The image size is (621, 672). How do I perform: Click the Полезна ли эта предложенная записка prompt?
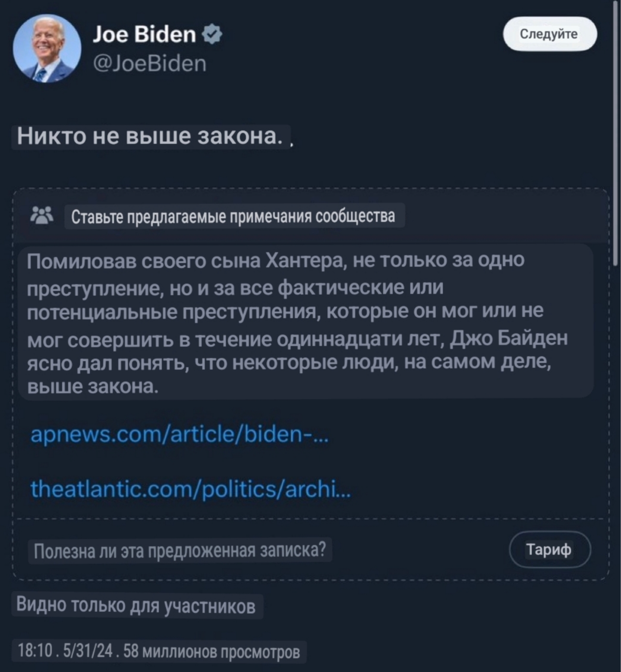180,550
